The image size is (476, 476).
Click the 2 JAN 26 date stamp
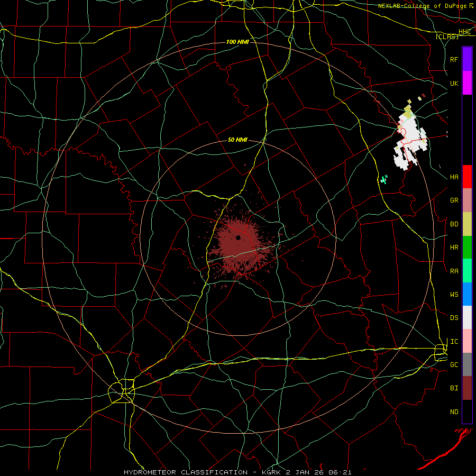click(305, 472)
